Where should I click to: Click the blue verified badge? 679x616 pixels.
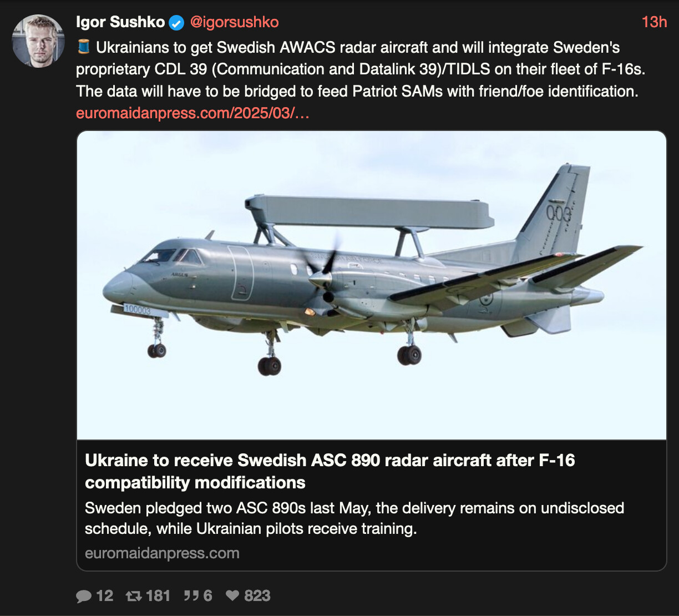(176, 23)
